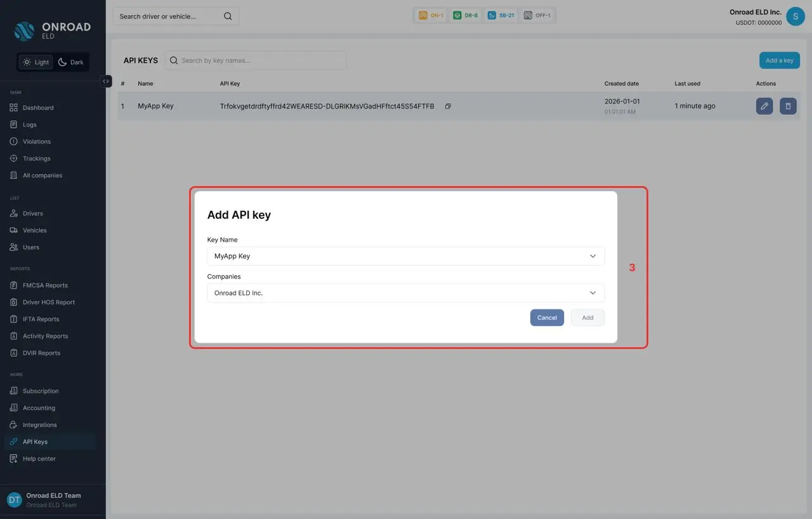Click the Last used column header
812x519 pixels.
point(688,84)
